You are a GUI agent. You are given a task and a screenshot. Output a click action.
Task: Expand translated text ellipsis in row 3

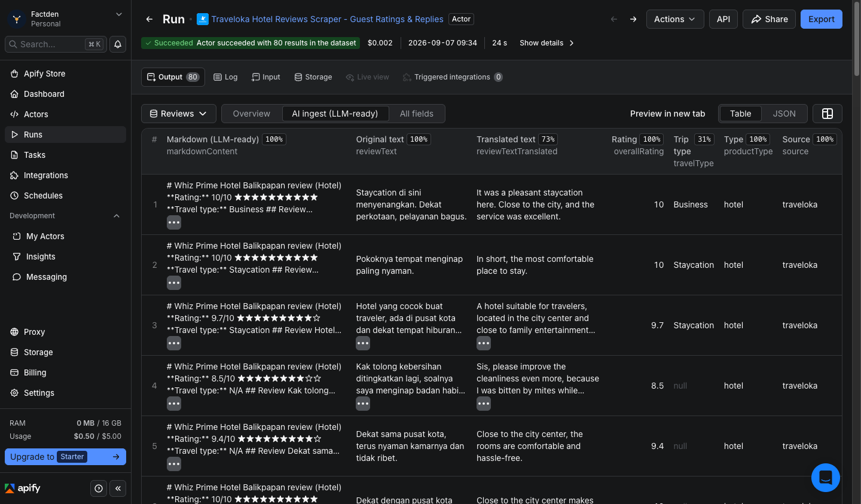(x=484, y=343)
